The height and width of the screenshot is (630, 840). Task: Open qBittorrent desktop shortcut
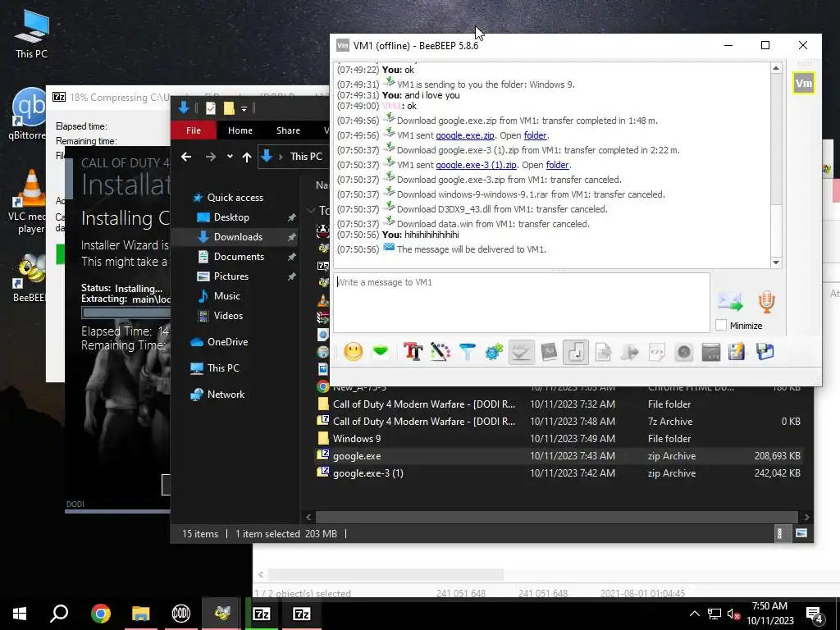[29, 114]
